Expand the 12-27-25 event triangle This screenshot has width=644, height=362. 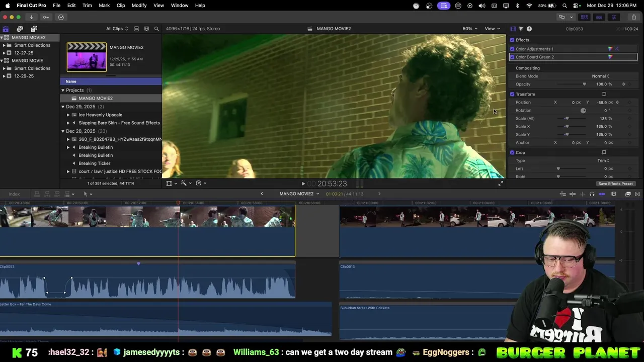click(x=4, y=53)
